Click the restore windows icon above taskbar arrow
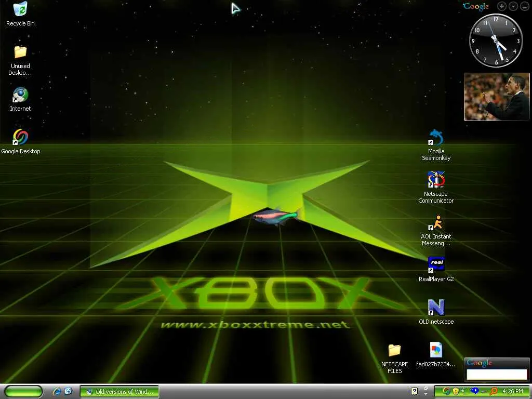 coord(426,388)
